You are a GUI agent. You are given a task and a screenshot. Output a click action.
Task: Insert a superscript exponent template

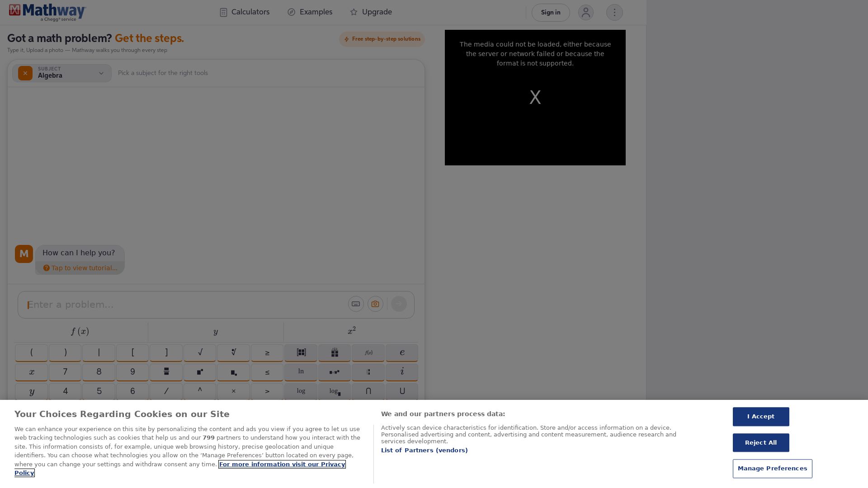pyautogui.click(x=200, y=372)
